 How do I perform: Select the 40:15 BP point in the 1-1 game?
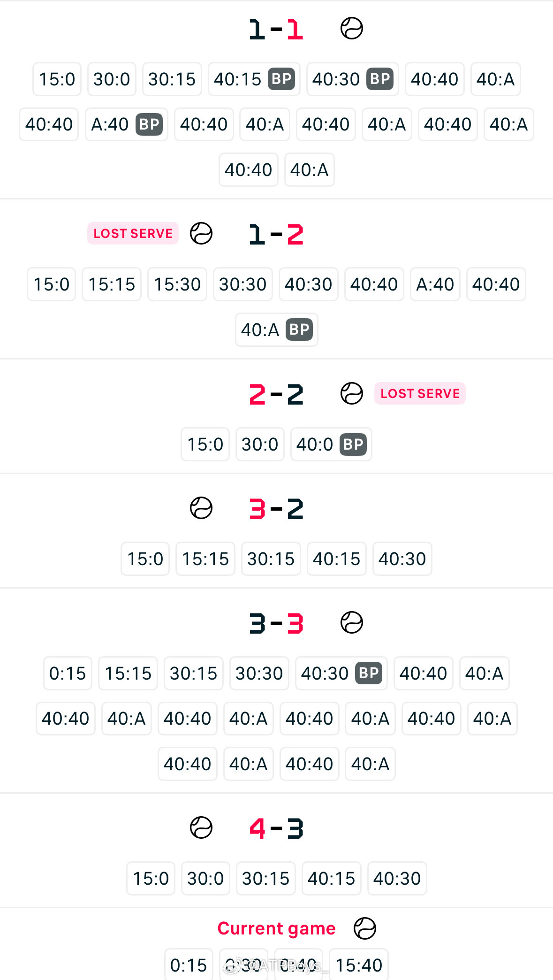click(254, 79)
